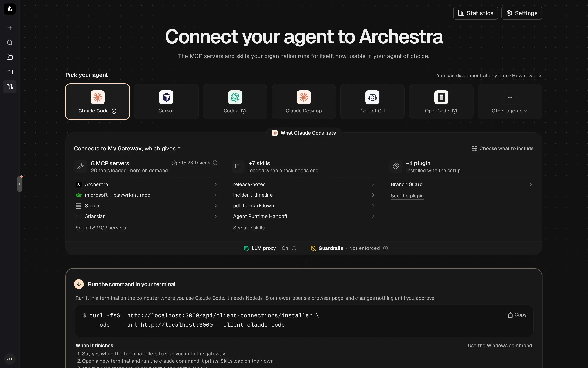Click the Guardrails info icon

[x=385, y=248]
